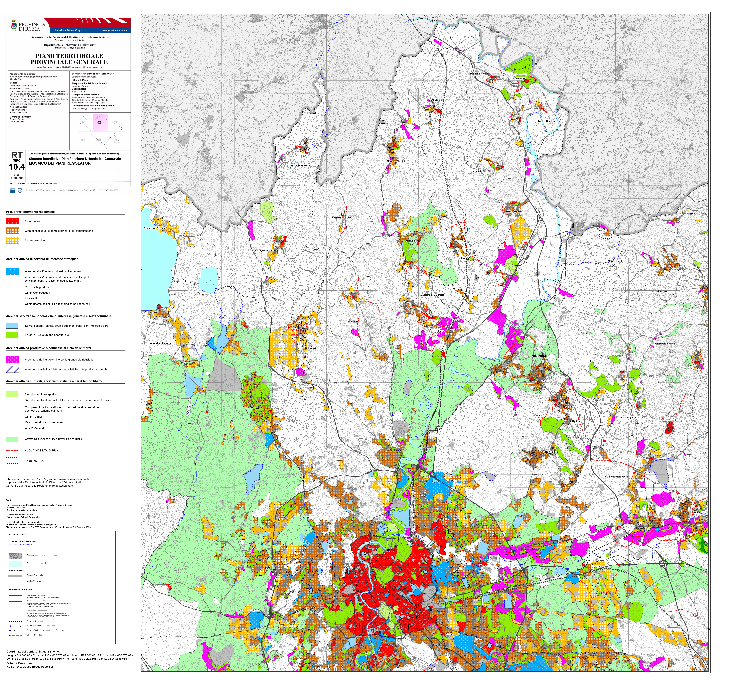Click the Filacciano town label
This screenshot has height=700, width=742.
pyautogui.click(x=520, y=78)
